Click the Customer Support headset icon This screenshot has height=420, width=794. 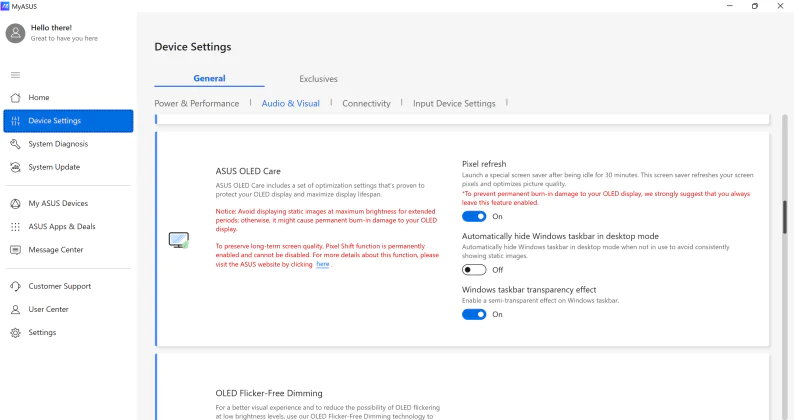pos(16,286)
